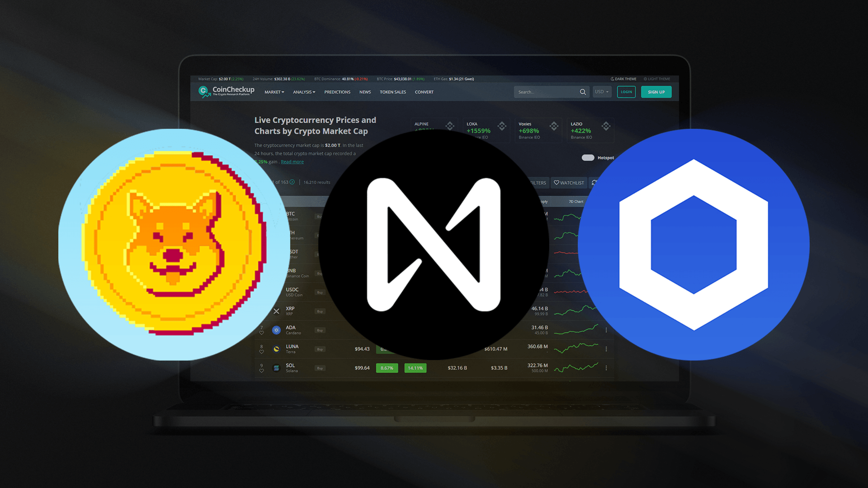
Task: Click the 7D Chart column header
Action: (576, 202)
